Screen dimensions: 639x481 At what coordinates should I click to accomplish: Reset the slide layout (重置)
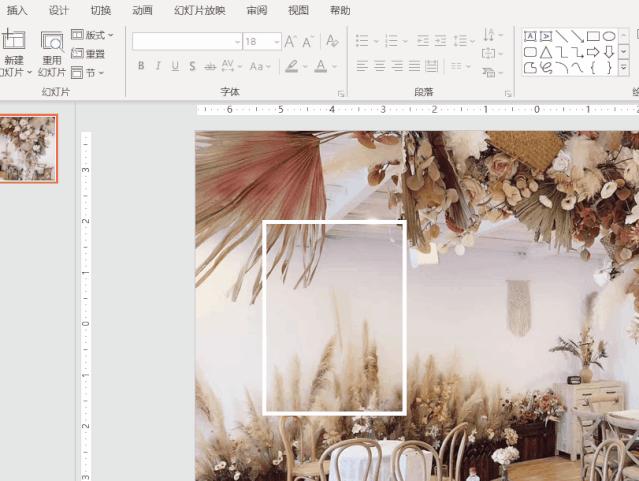tap(88, 53)
